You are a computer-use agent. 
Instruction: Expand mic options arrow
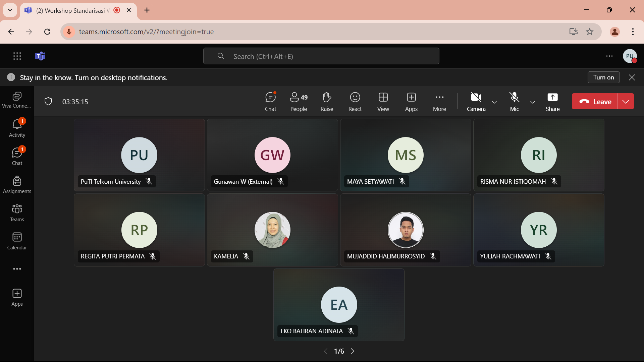pos(533,102)
